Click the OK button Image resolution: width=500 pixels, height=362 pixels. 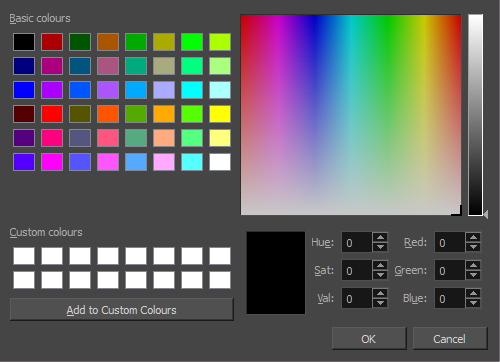(369, 338)
